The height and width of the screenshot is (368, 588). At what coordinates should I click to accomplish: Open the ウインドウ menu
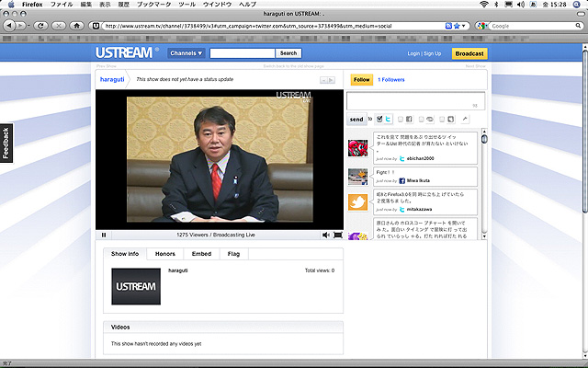[x=217, y=5]
